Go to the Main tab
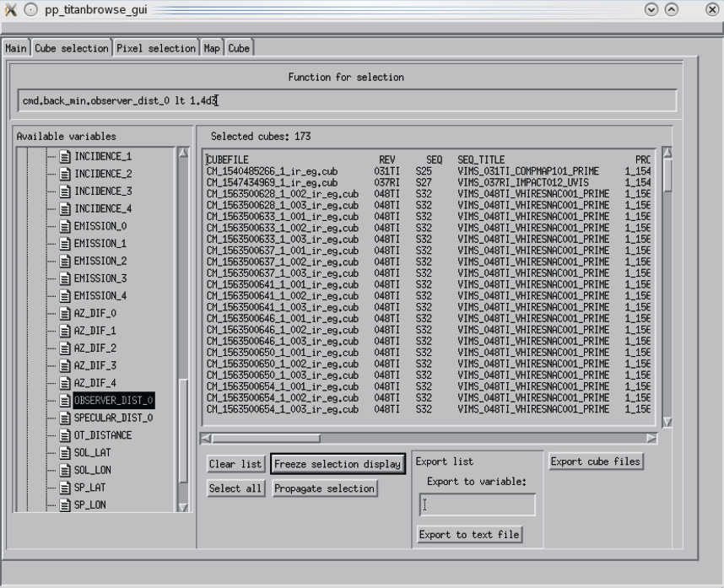This screenshot has height=588, width=724. (17, 48)
